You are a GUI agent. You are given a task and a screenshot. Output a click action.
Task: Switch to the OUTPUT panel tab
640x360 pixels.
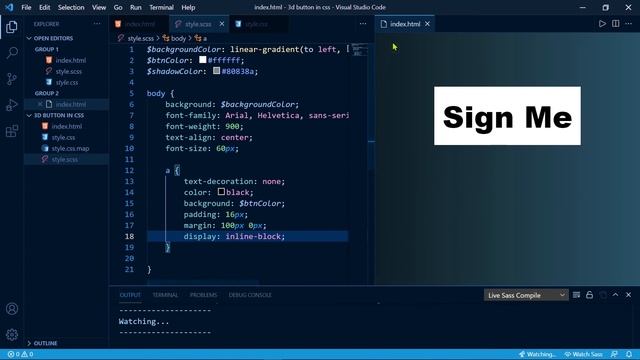tap(130, 295)
